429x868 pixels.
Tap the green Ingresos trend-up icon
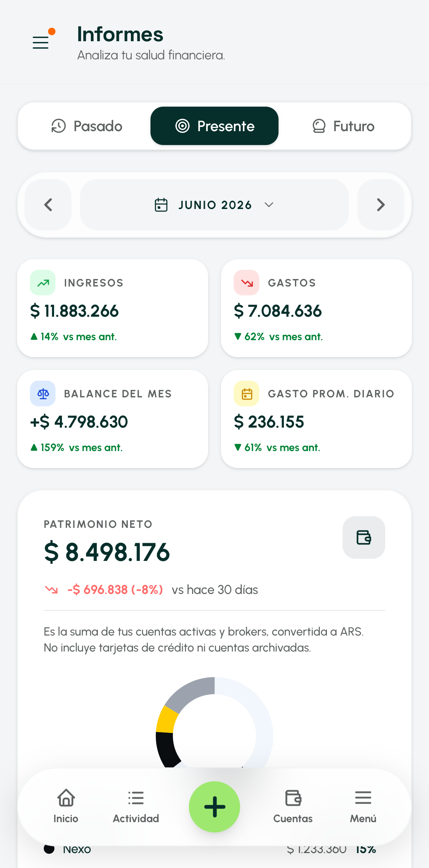pyautogui.click(x=43, y=283)
